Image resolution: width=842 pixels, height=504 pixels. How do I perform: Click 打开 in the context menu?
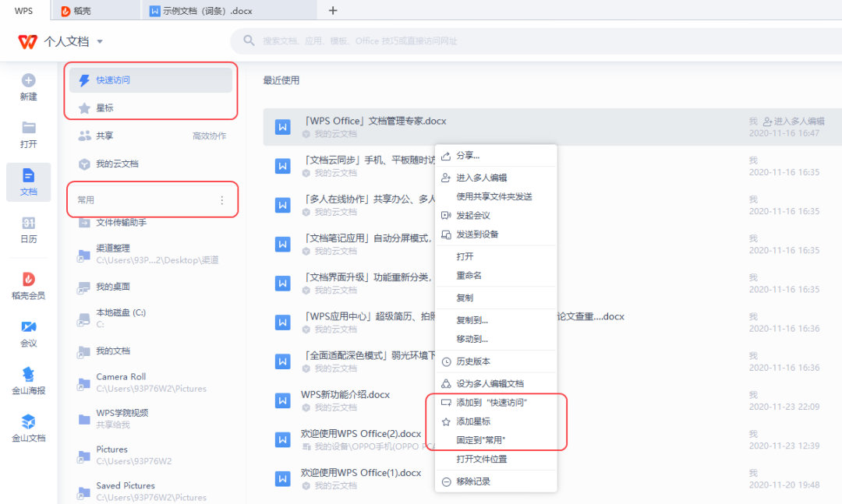click(496, 256)
